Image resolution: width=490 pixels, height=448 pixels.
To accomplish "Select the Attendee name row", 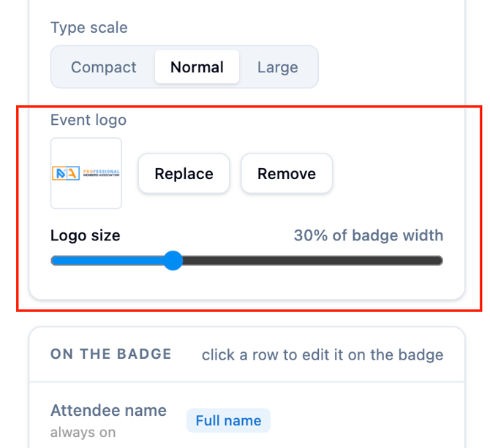I will (247, 420).
